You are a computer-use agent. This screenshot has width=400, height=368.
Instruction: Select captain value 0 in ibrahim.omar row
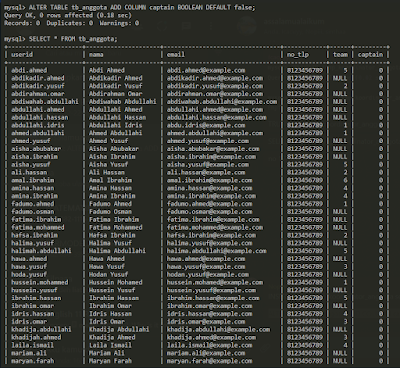381,306
